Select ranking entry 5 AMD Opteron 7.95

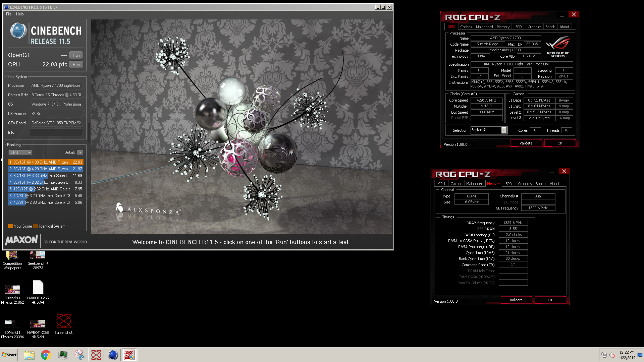[46, 189]
